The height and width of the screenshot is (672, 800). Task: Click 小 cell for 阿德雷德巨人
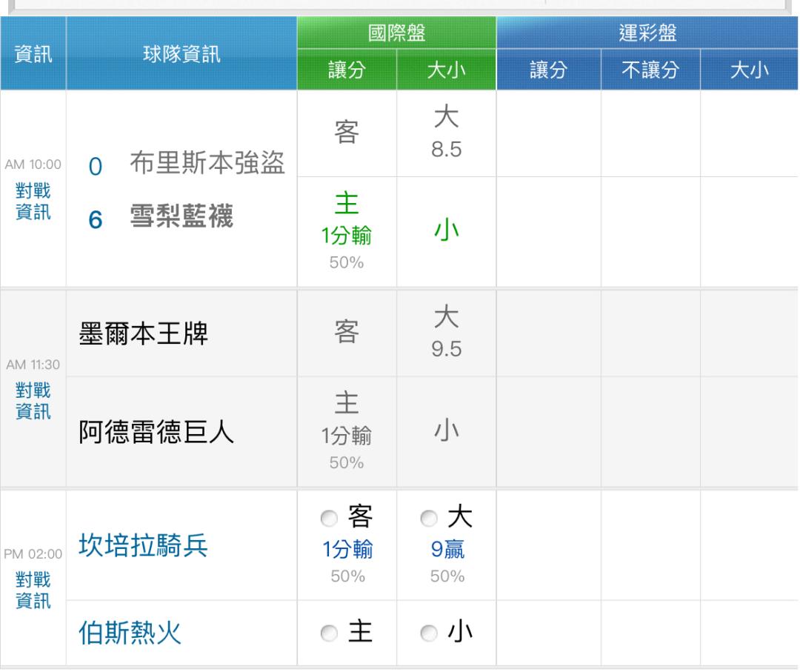447,430
